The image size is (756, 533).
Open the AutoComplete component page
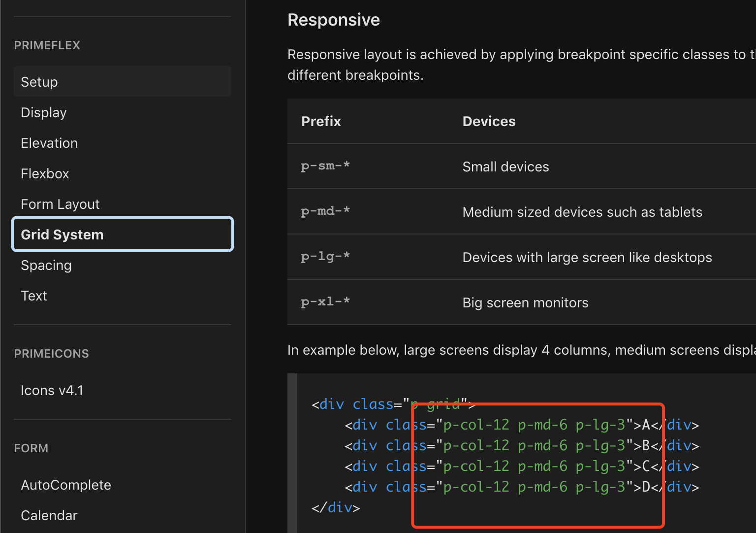point(66,485)
